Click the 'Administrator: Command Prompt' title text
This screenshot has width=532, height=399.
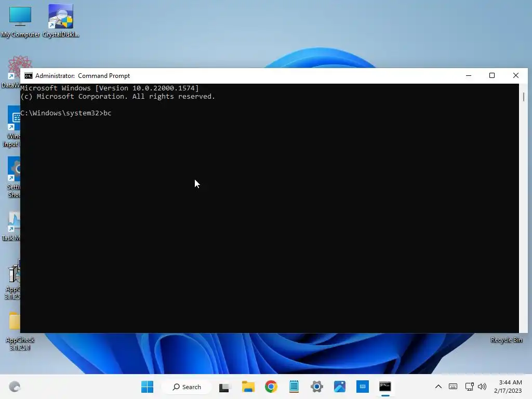(83, 76)
